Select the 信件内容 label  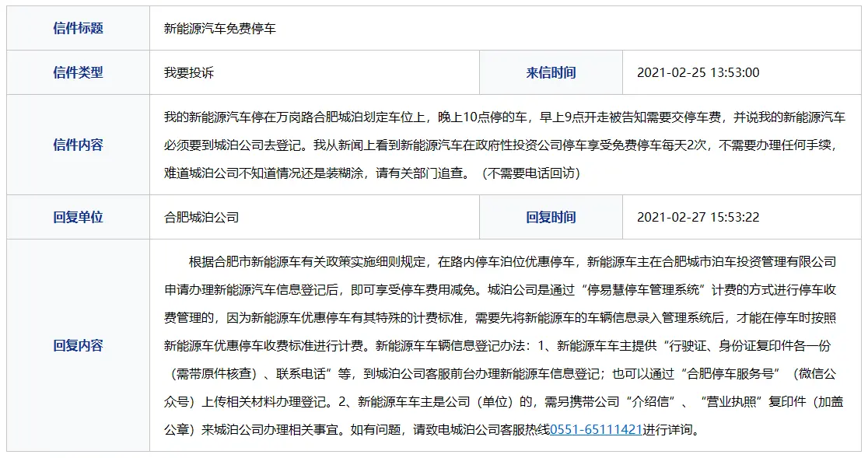click(x=78, y=145)
